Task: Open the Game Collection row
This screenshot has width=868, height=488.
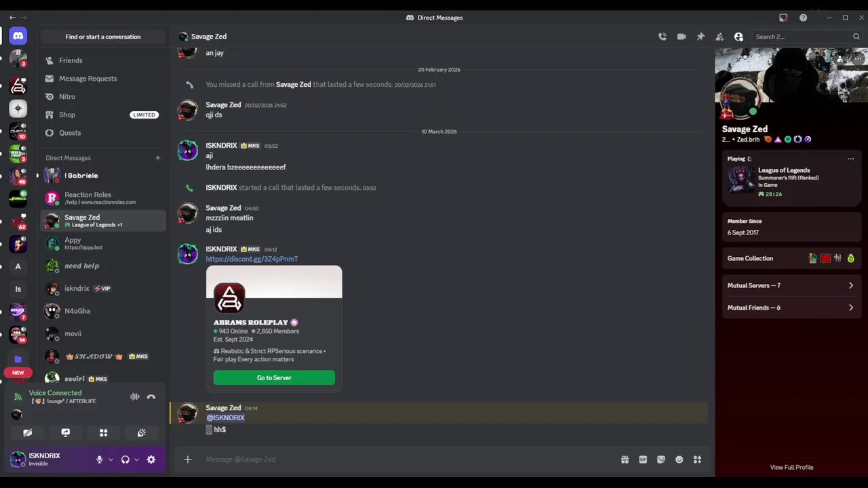Action: tap(791, 258)
